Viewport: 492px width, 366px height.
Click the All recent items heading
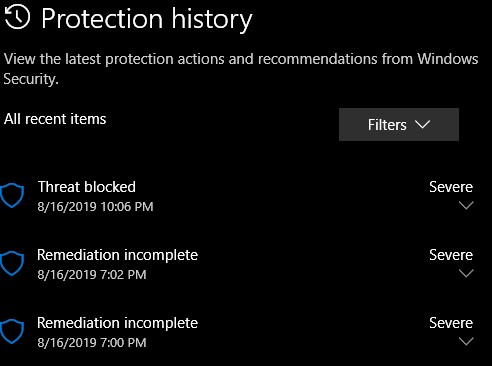[x=55, y=119]
